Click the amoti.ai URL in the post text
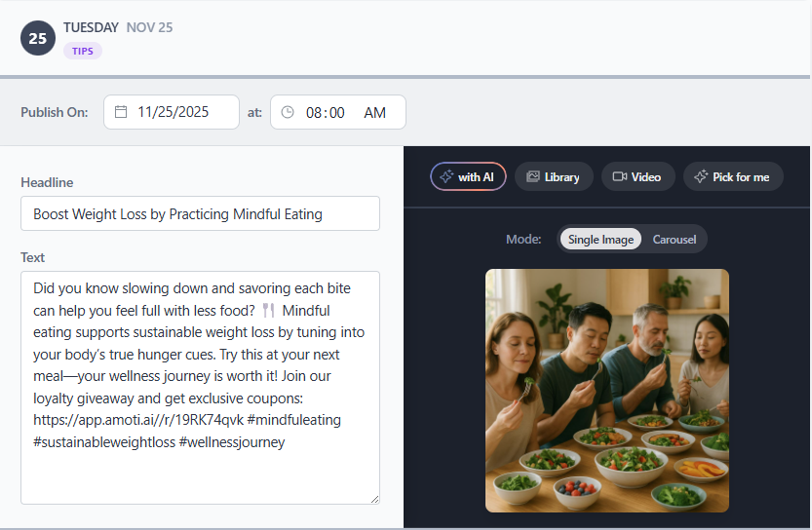812x530 pixels. 136,420
